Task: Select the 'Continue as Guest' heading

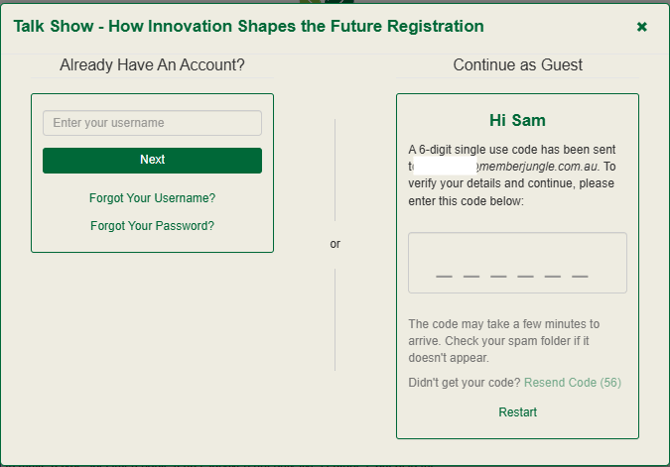Action: click(x=517, y=65)
